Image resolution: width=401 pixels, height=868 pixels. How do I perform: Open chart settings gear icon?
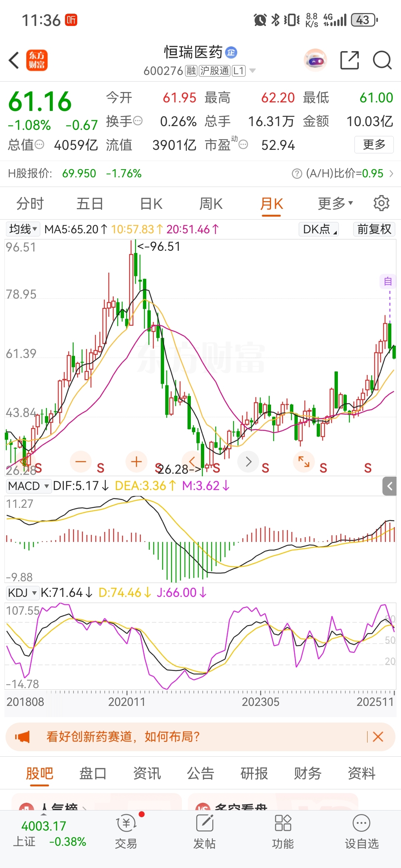381,203
